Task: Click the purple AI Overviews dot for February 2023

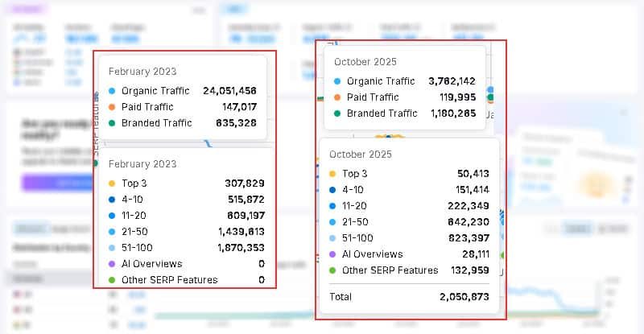Action: 112,264
